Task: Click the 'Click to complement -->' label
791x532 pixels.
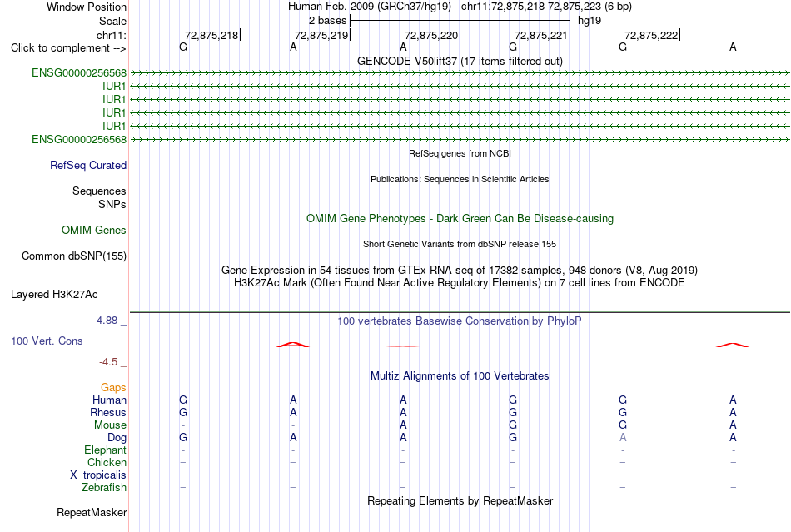Action: [x=68, y=48]
